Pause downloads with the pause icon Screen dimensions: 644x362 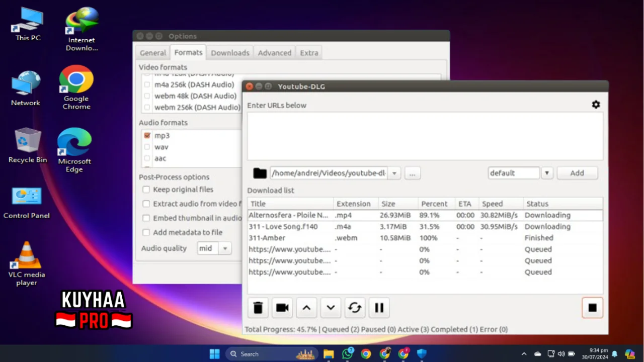(379, 308)
